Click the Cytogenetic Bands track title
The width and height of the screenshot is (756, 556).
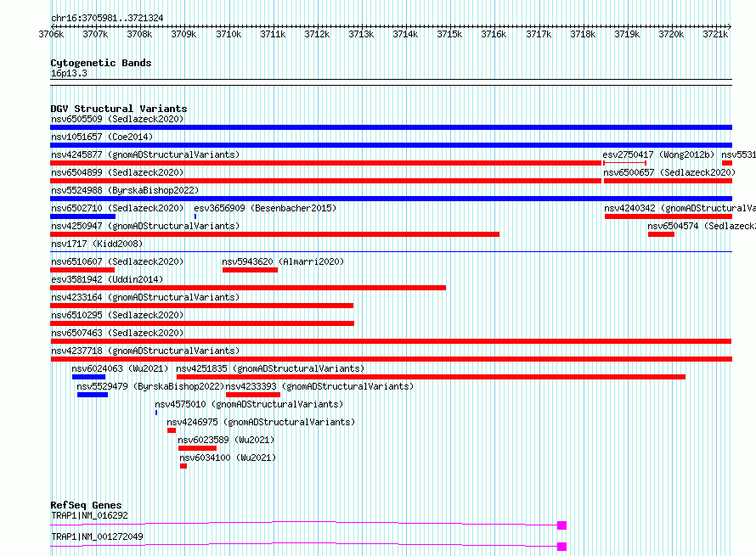click(101, 63)
